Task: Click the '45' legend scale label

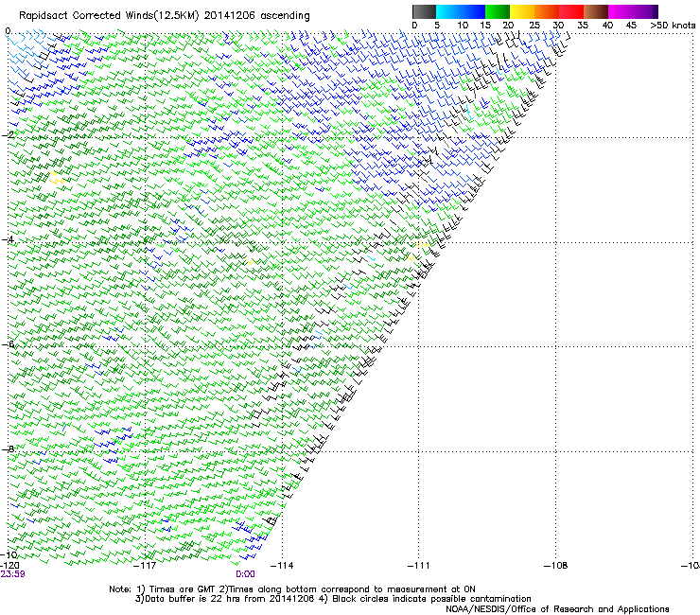Action: 631,26
